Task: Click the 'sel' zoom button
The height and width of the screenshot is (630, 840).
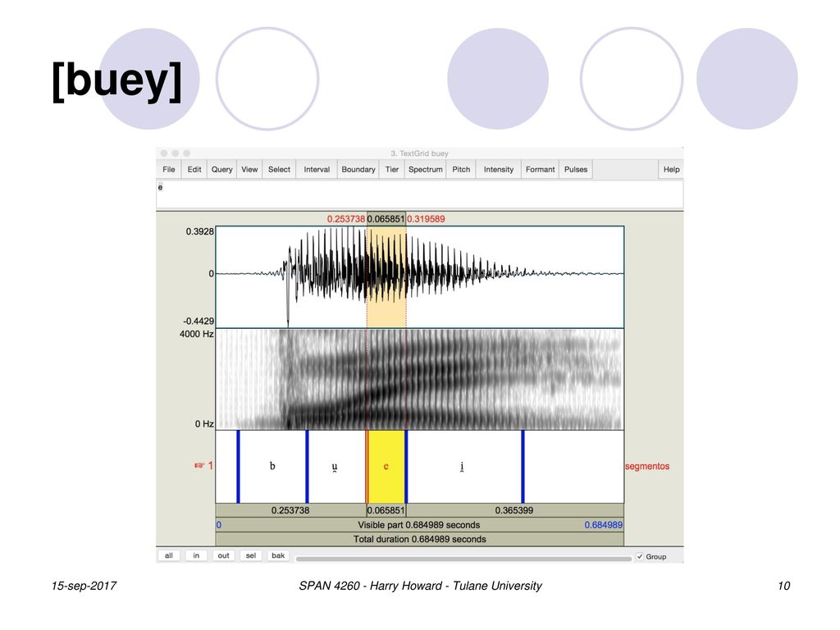Action: [x=251, y=555]
